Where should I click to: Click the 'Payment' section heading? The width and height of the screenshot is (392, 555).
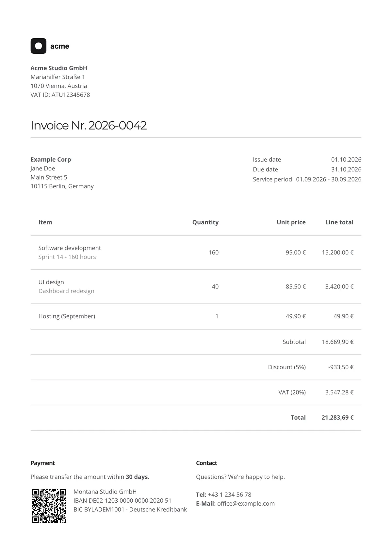pos(43,463)
